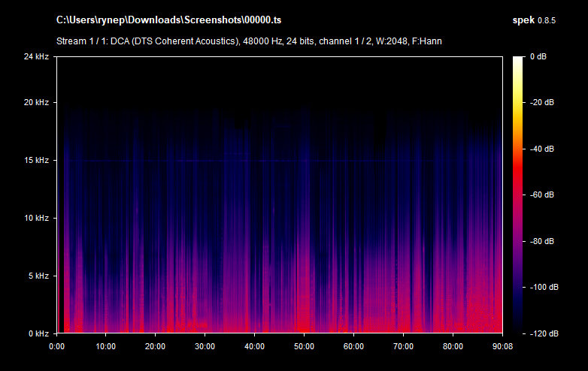The height and width of the screenshot is (371, 588).
Task: Click the 10 kHz frequency axis label
Action: [35, 219]
